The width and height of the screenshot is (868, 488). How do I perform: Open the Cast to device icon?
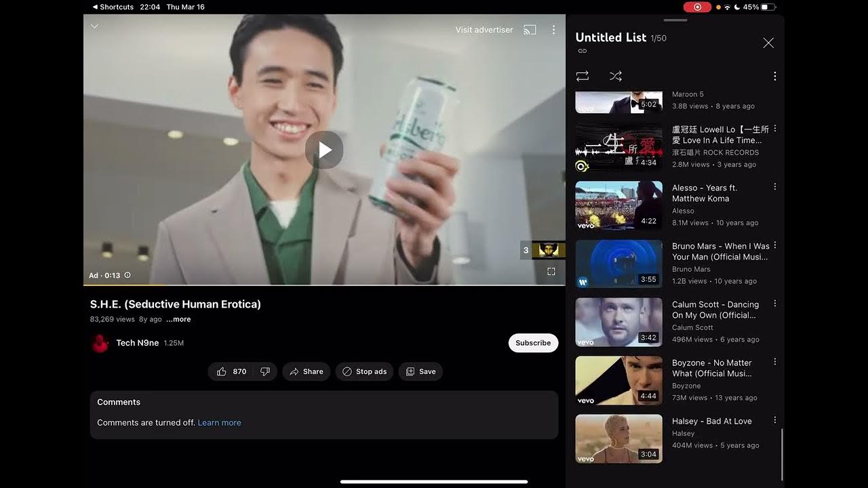point(530,30)
